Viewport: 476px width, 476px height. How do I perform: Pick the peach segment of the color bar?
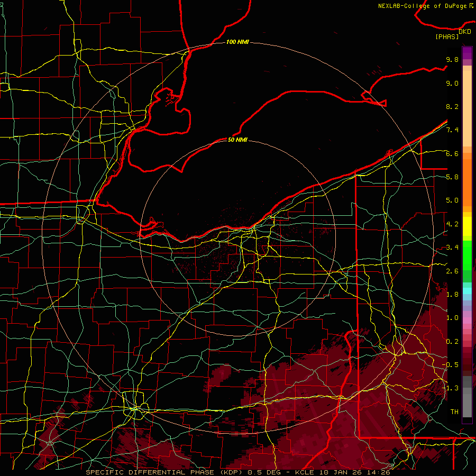467,109
